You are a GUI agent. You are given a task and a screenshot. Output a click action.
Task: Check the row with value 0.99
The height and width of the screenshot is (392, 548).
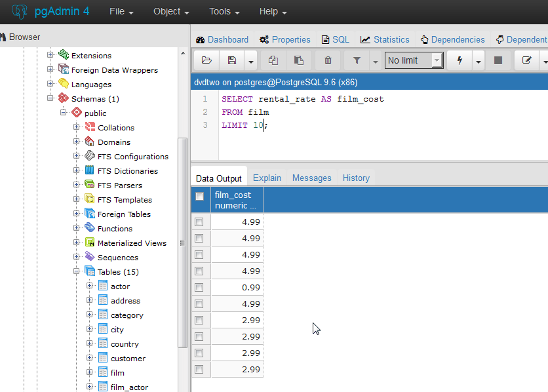pyautogui.click(x=199, y=288)
